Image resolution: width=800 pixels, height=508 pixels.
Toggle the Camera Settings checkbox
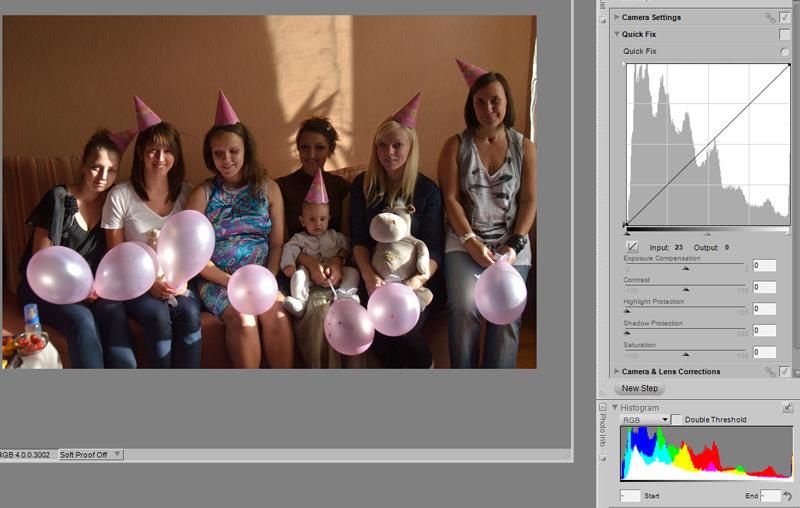pos(785,17)
